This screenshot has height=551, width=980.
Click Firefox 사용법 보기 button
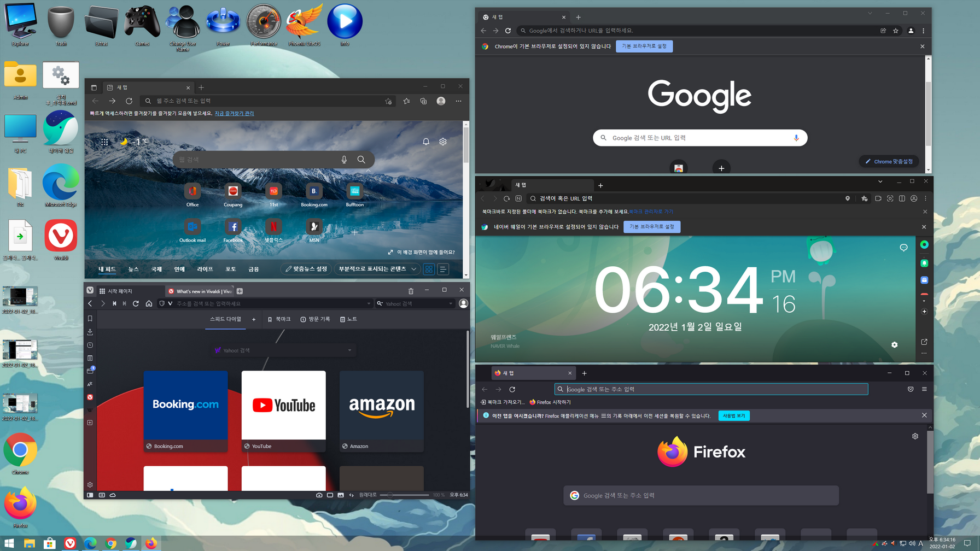tap(734, 415)
